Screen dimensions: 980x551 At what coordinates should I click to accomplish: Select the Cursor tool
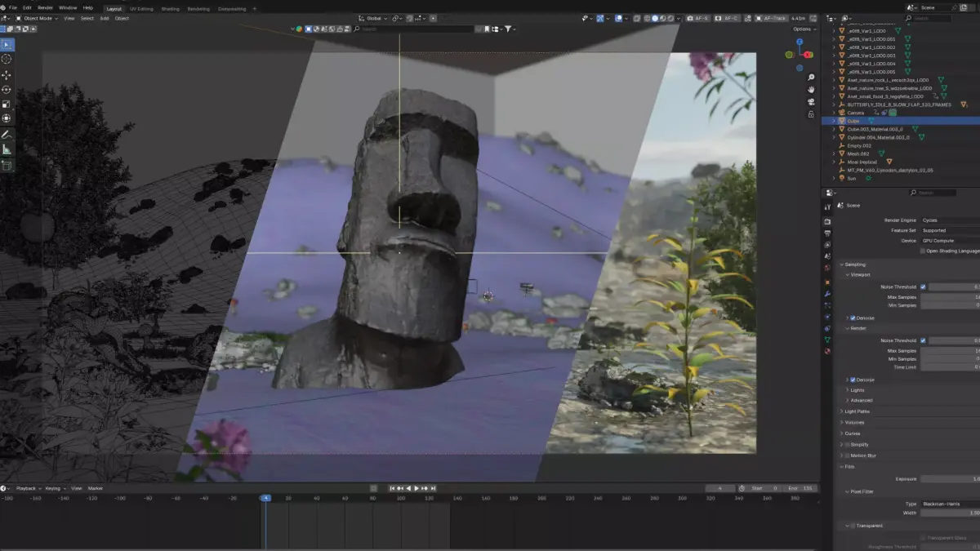(x=7, y=60)
